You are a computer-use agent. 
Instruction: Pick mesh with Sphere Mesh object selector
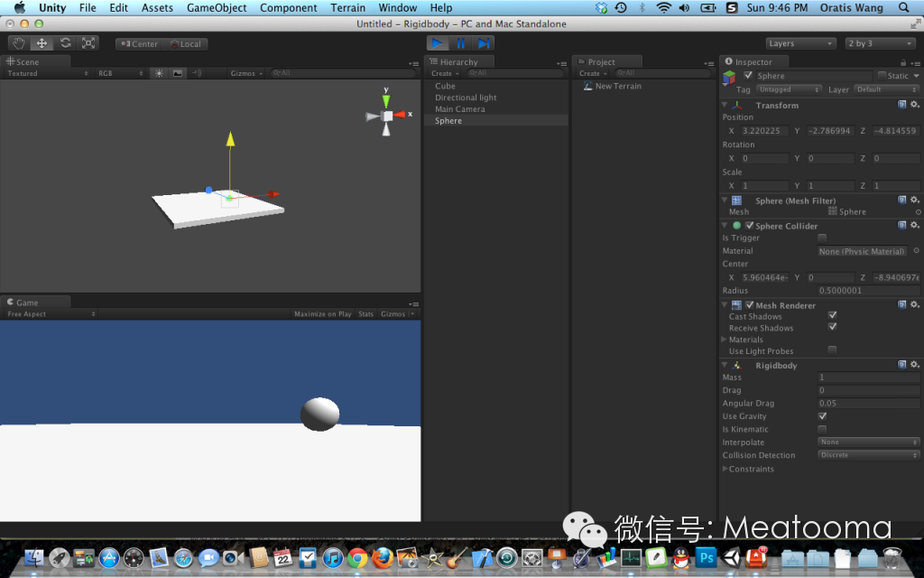click(x=918, y=211)
